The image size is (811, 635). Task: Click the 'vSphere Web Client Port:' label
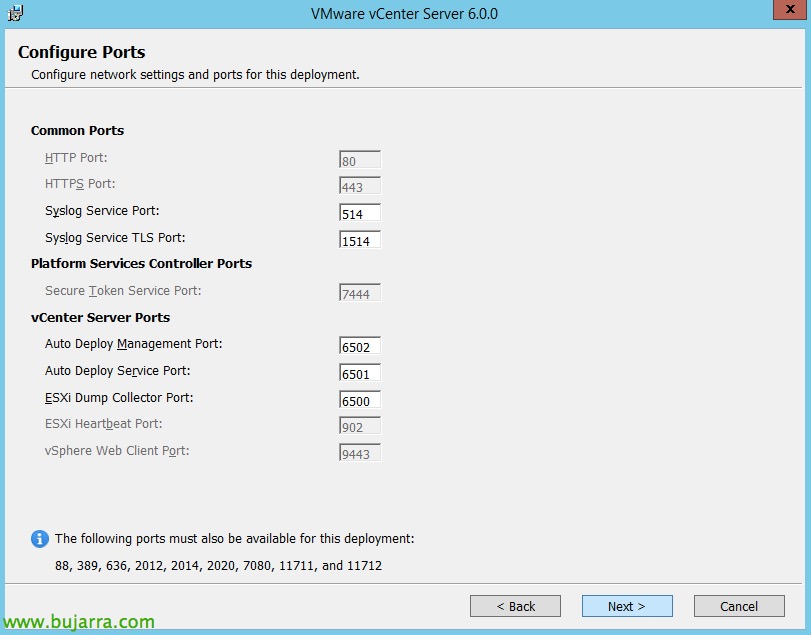coord(117,451)
